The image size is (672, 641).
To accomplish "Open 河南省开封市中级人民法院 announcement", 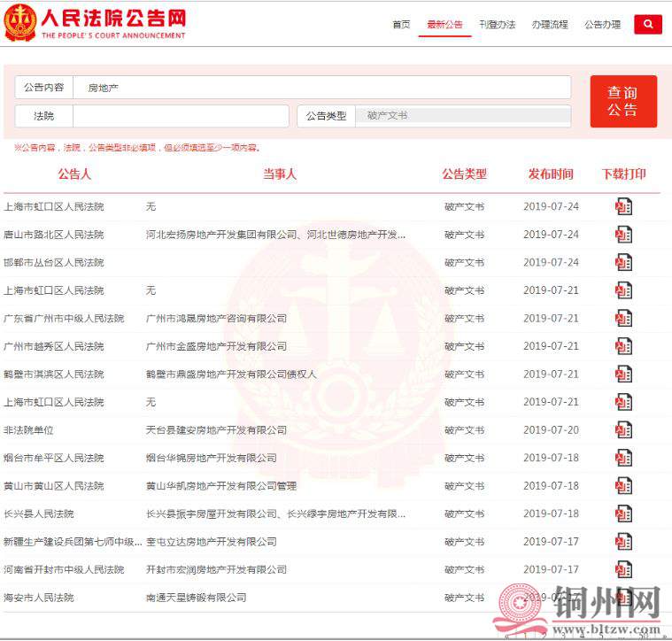I will 64,569.
